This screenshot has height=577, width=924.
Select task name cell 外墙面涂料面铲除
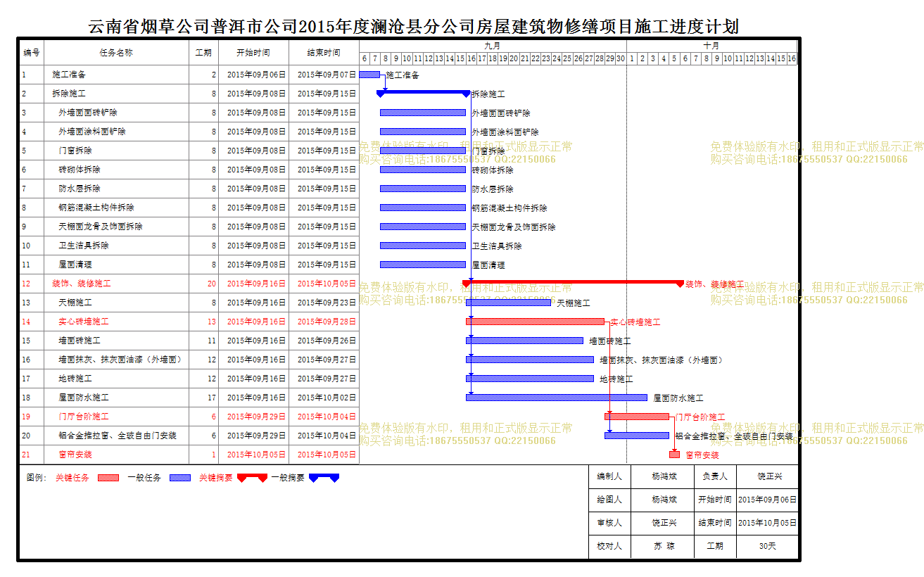click(117, 131)
